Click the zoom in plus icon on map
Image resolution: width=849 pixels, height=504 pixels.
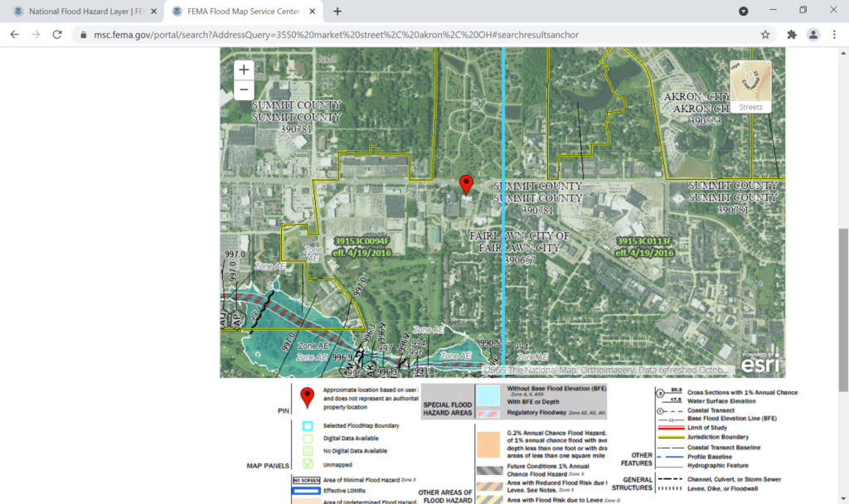pos(243,70)
